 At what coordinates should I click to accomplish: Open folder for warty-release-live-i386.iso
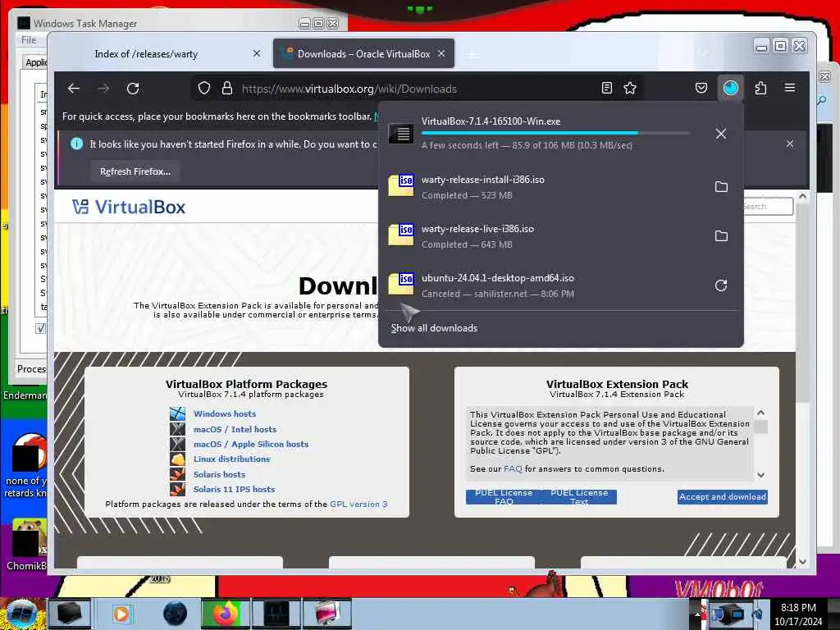coord(722,235)
